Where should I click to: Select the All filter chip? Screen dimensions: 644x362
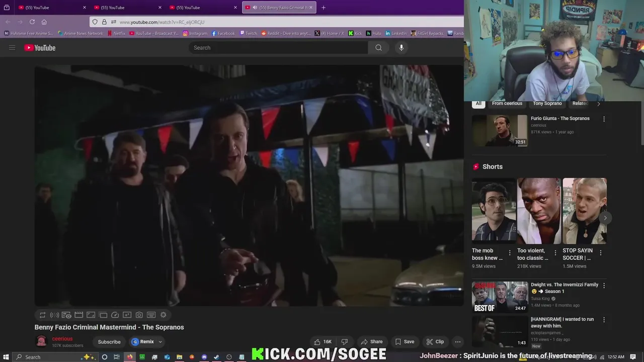coord(478,104)
